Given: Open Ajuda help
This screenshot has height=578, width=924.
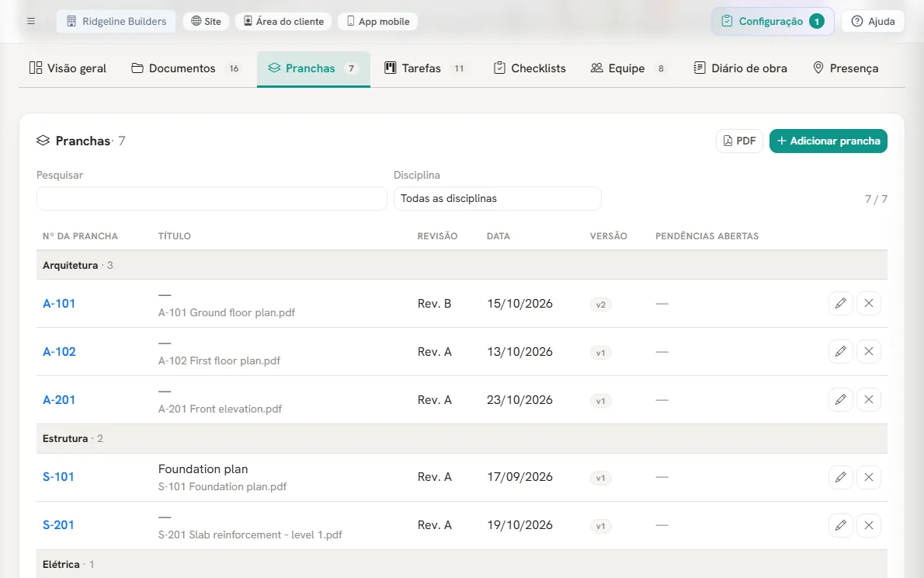Looking at the screenshot, I should point(873,21).
